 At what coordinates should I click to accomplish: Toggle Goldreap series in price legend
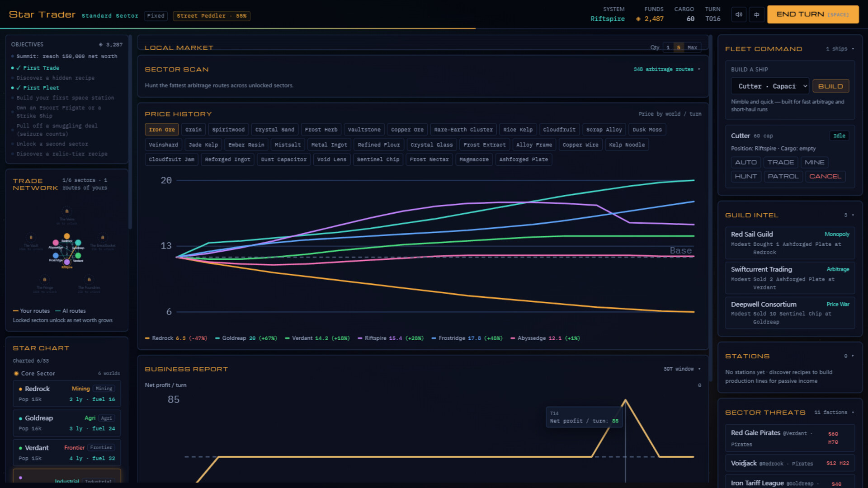pyautogui.click(x=246, y=338)
